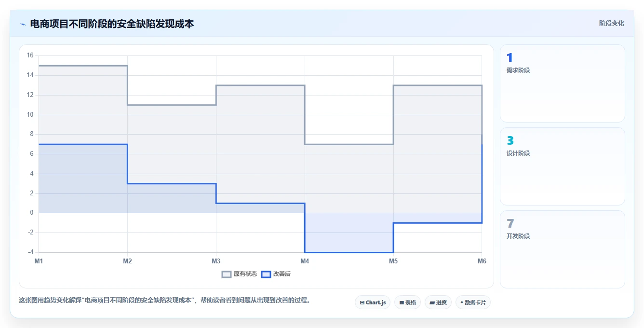Click the 阶段变化 label in the header
The width and height of the screenshot is (644, 328).
pos(612,23)
